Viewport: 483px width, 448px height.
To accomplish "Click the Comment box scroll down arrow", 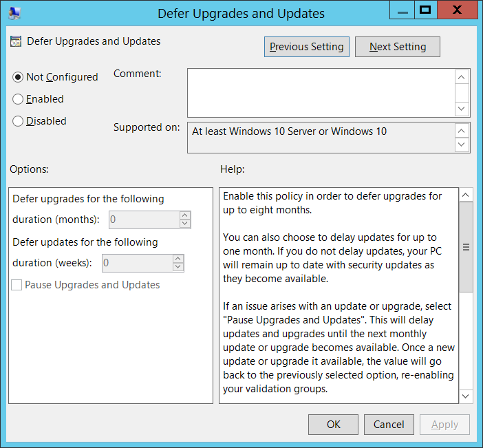I will pos(463,109).
